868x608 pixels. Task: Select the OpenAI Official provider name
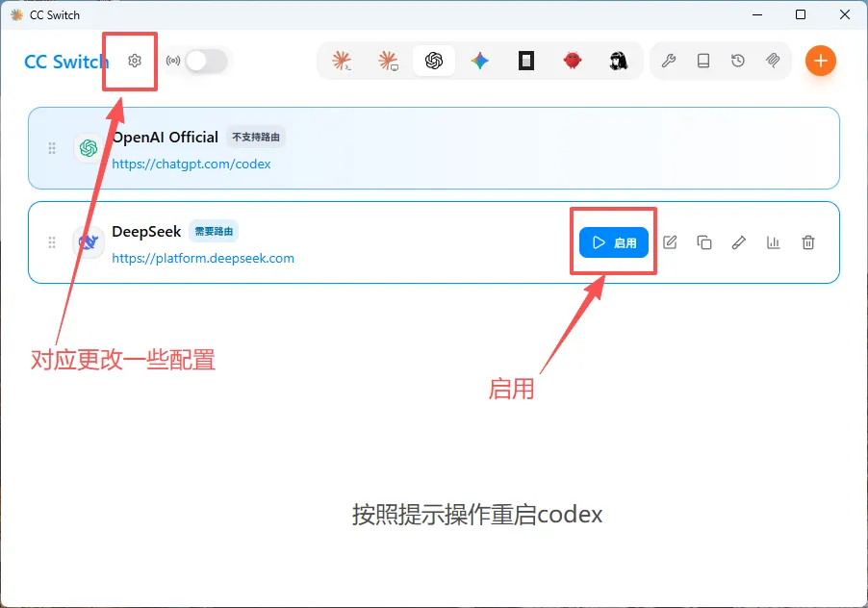[165, 137]
